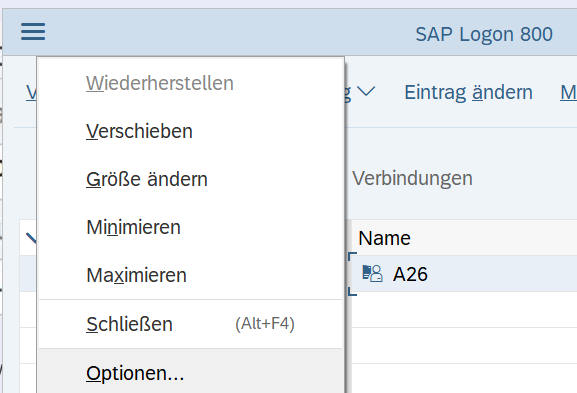Click the Verbindungen heading
Image resolution: width=577 pixels, height=393 pixels.
(x=412, y=178)
